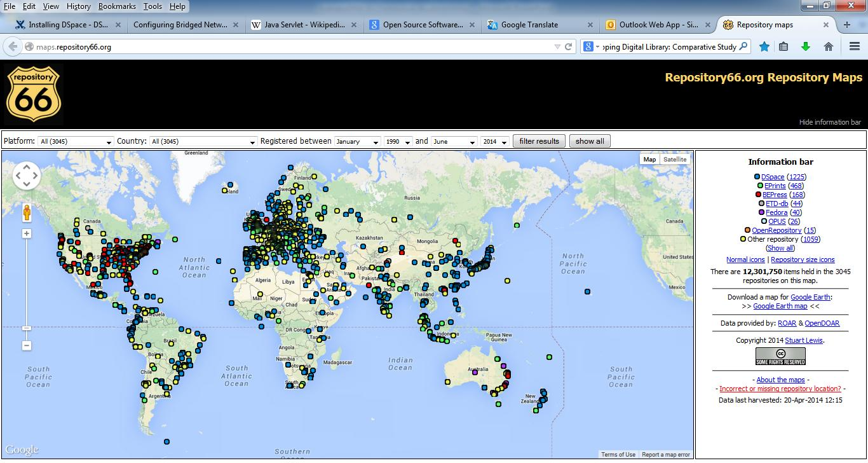The height and width of the screenshot is (463, 868).
Task: Open the map Terms of Use link
Action: coord(618,454)
